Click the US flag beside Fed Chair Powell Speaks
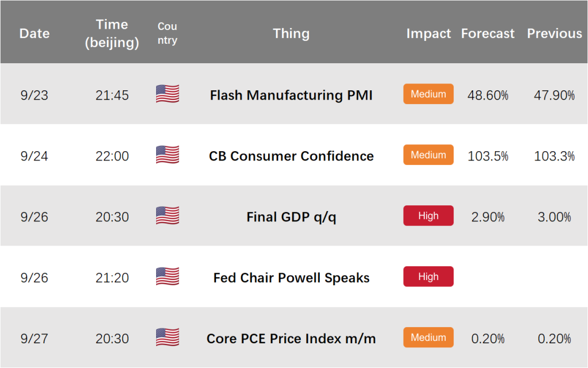Image resolution: width=588 pixels, height=368 pixels. pos(167,277)
